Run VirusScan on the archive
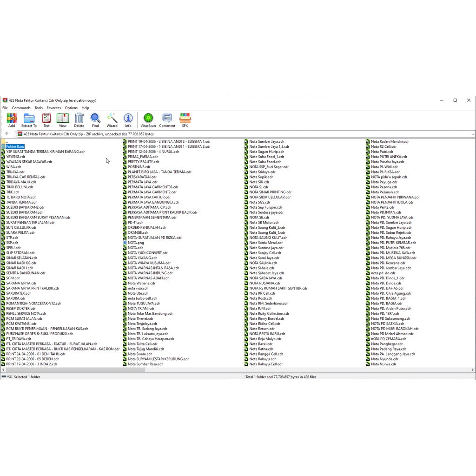Image resolution: width=476 pixels, height=476 pixels. pos(148,120)
